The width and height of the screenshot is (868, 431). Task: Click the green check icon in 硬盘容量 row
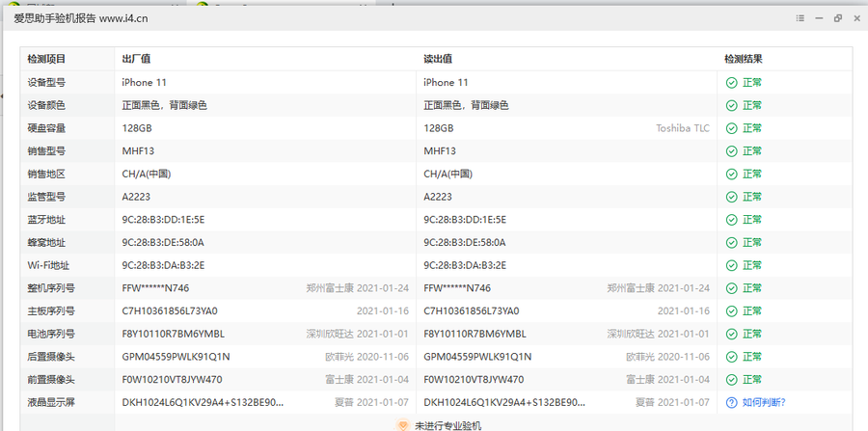[732, 128]
